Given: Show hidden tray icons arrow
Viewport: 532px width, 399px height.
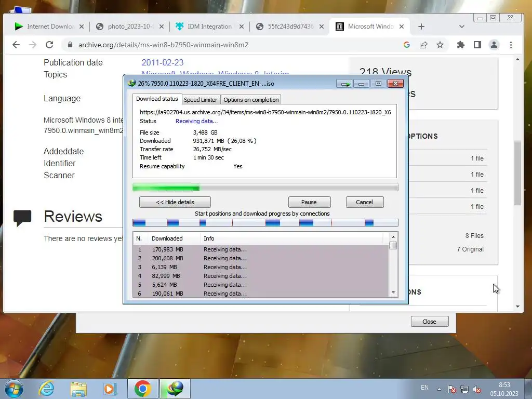Looking at the screenshot, I should [439, 389].
